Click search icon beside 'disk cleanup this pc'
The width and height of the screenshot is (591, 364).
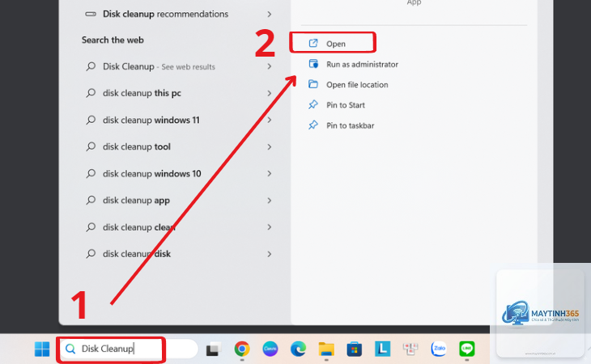(91, 93)
